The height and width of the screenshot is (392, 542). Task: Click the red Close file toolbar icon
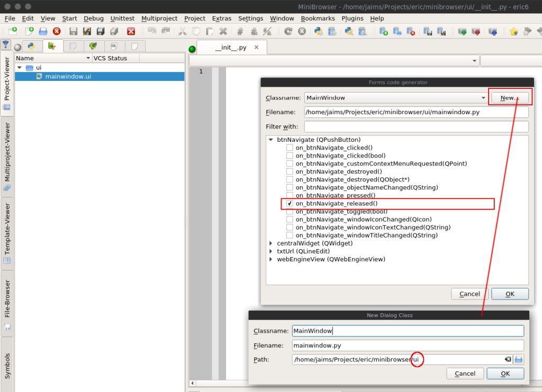[131, 32]
